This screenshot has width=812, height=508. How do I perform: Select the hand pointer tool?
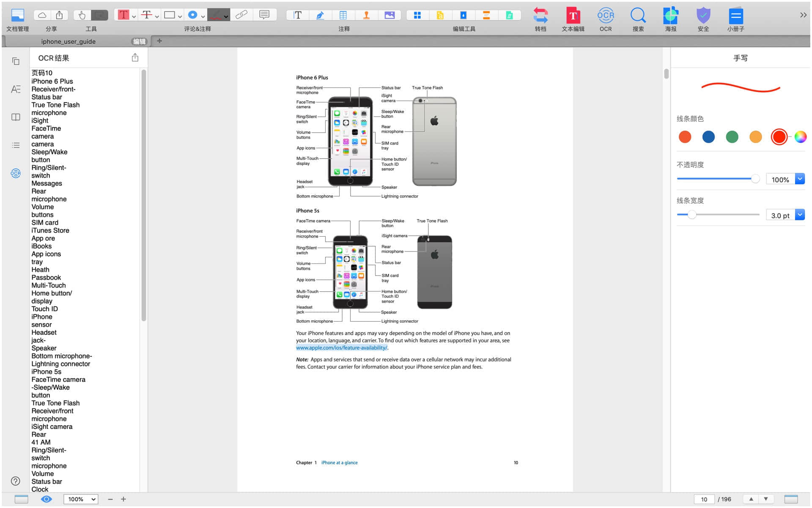point(82,15)
